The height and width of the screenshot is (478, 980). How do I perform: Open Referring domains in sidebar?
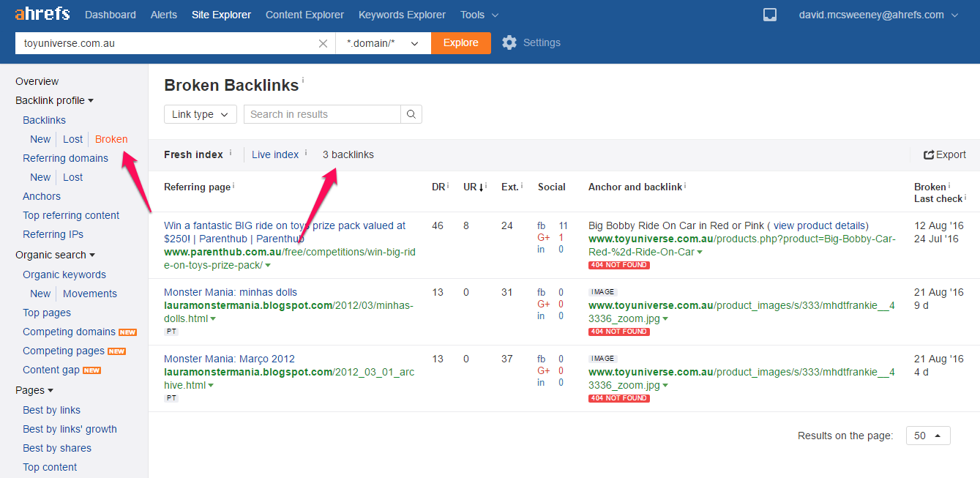click(x=65, y=158)
